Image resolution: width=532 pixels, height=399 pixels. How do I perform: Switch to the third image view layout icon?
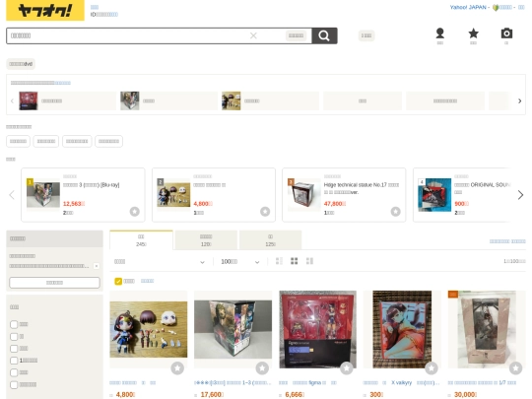click(309, 261)
